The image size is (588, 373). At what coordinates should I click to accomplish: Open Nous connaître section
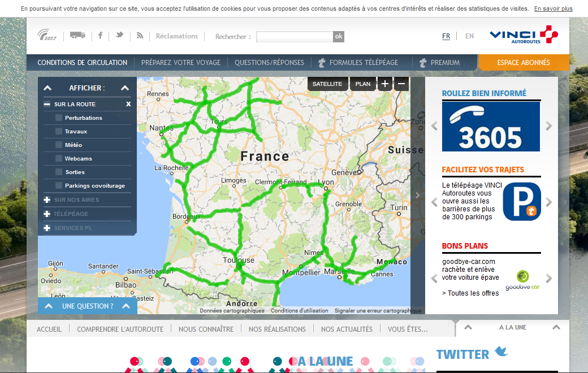pyautogui.click(x=206, y=329)
